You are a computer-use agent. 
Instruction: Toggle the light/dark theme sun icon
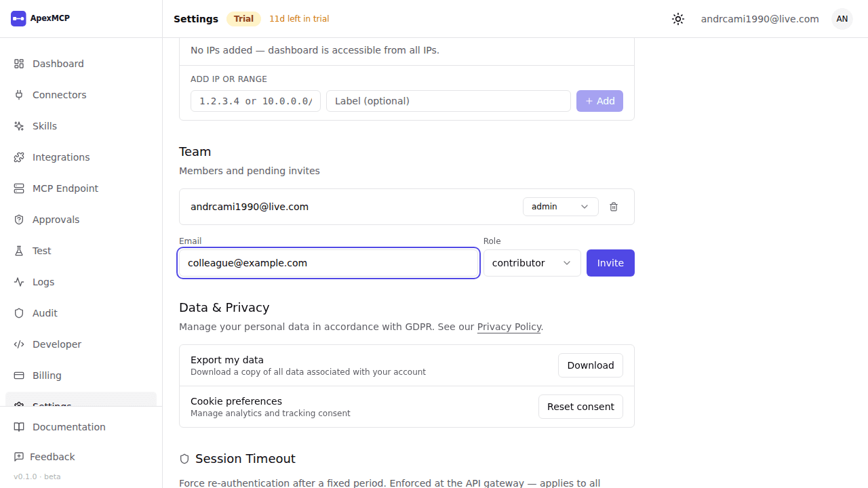coord(678,19)
